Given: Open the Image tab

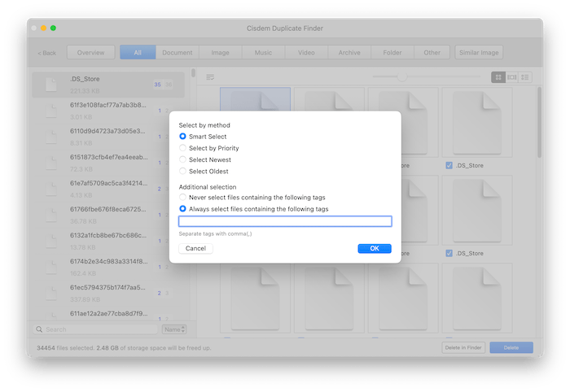Looking at the screenshot, I should (220, 53).
